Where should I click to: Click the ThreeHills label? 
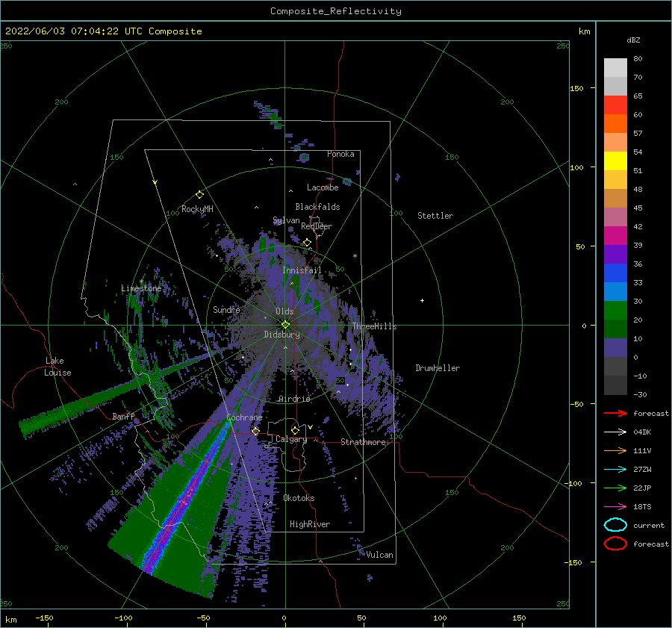click(x=374, y=326)
